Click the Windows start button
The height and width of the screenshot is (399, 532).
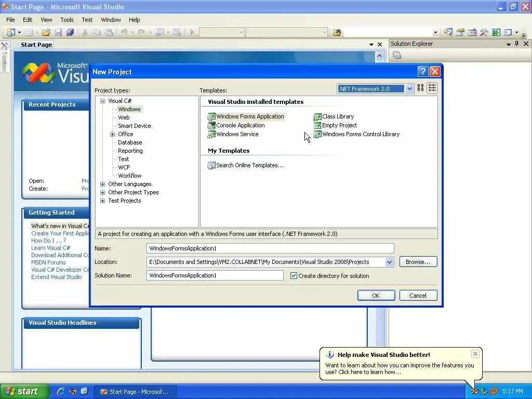pos(24,391)
